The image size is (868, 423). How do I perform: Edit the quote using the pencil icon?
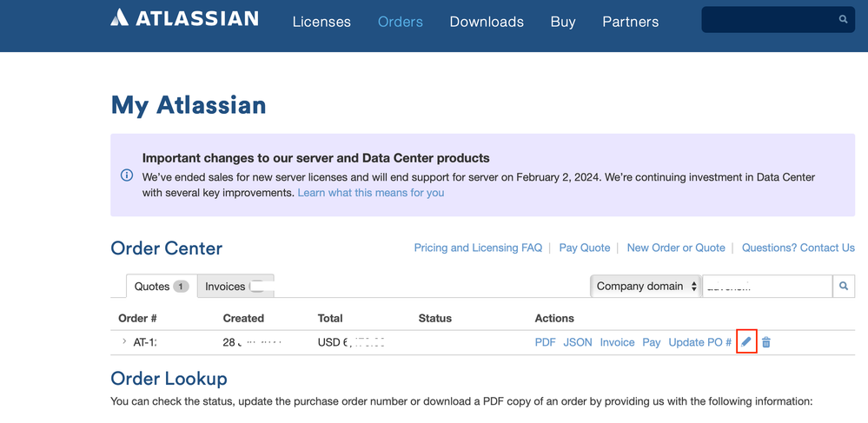(746, 342)
